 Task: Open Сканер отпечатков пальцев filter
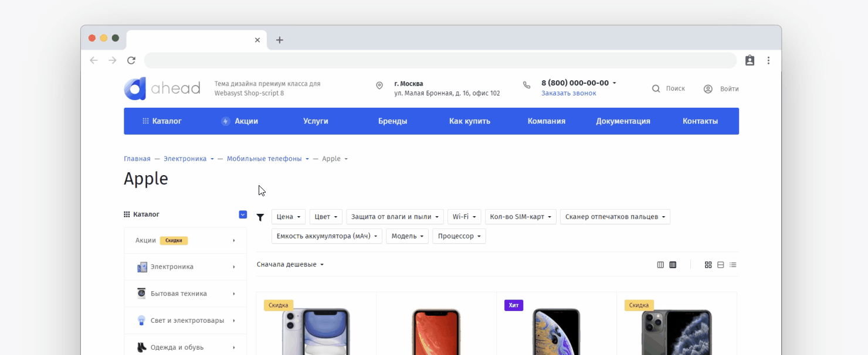click(x=615, y=217)
